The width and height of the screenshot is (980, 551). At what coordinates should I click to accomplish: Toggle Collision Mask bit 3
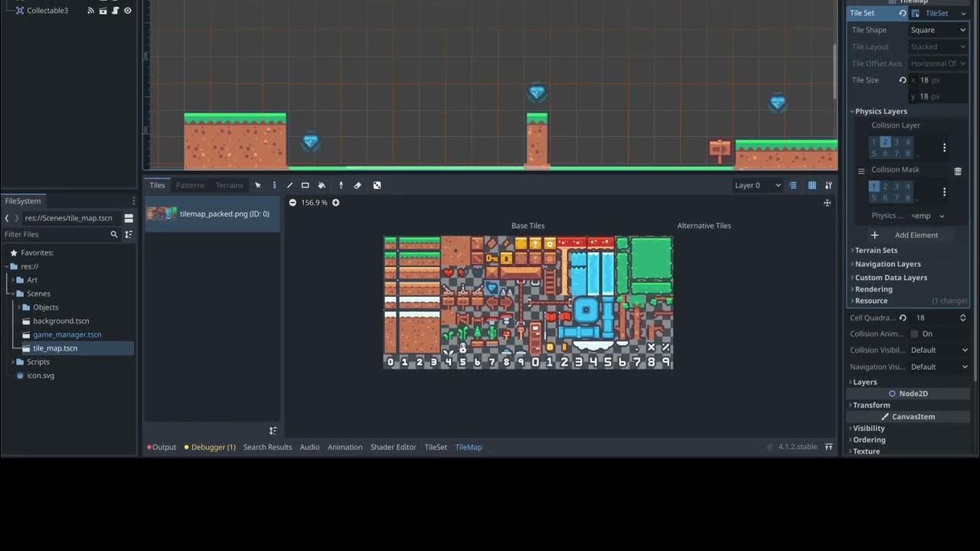coord(897,187)
